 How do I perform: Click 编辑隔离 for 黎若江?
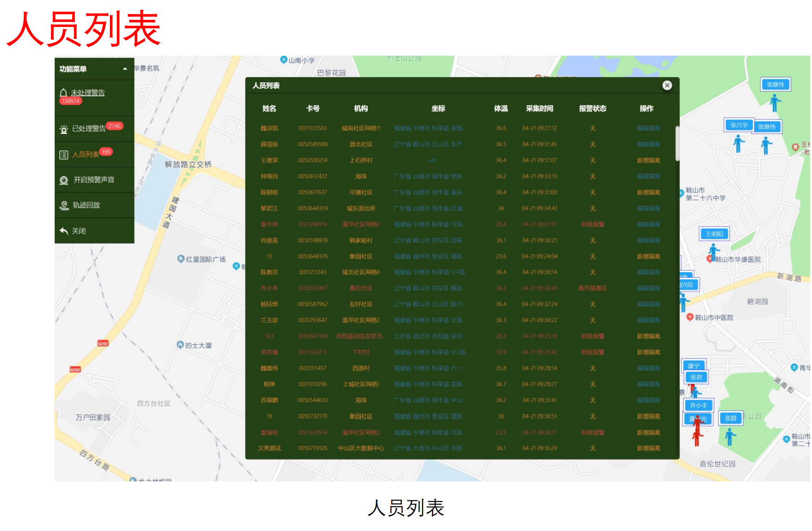648,209
